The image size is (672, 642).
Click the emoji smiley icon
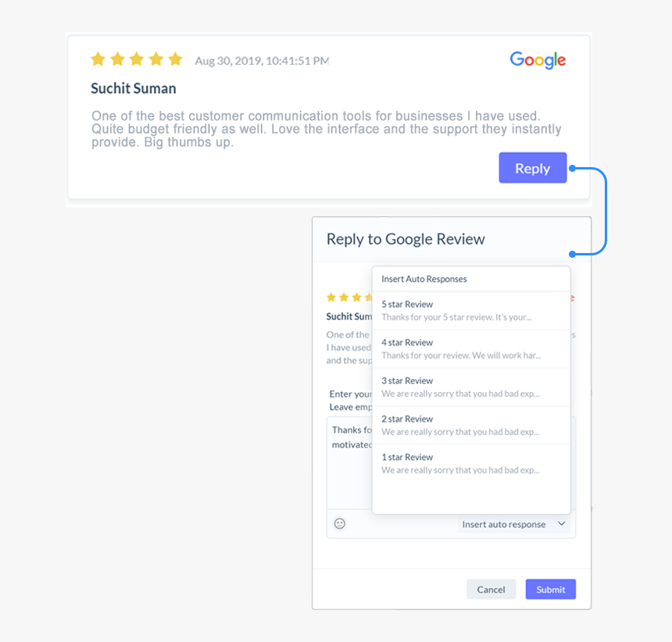coord(339,523)
